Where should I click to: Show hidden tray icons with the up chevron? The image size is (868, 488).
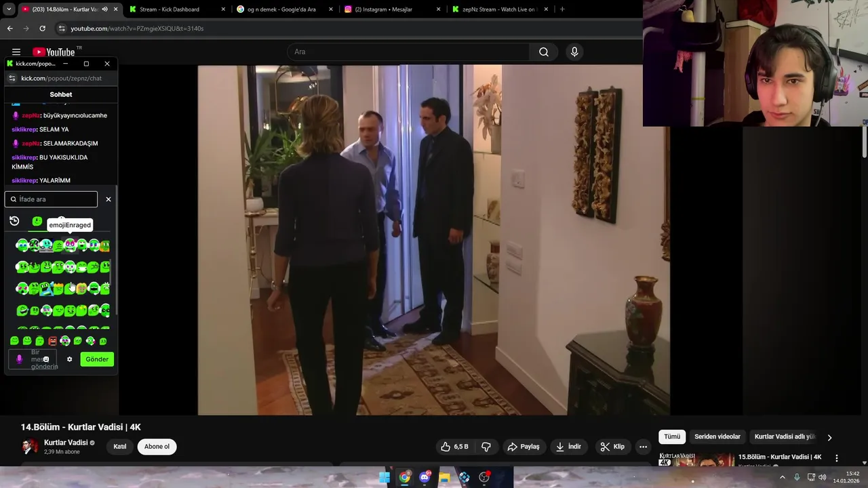tap(782, 478)
